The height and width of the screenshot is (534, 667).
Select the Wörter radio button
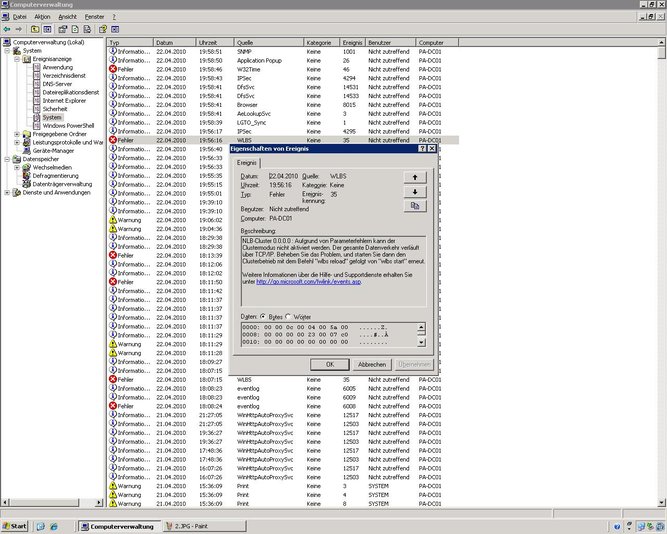coord(288,317)
